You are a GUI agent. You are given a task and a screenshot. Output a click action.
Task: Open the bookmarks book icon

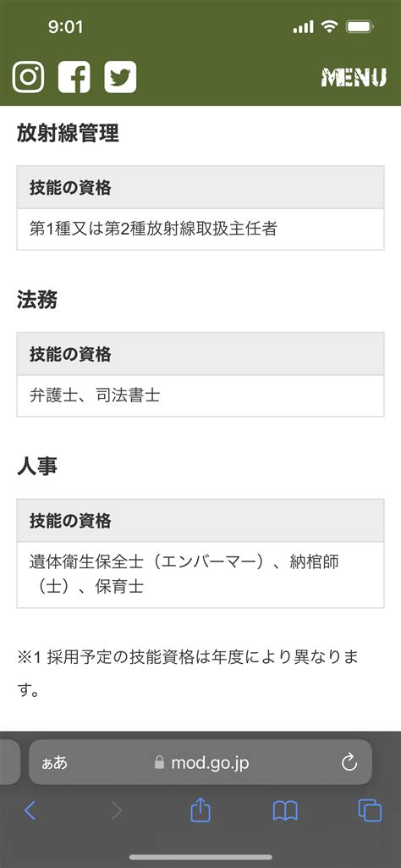point(285,811)
